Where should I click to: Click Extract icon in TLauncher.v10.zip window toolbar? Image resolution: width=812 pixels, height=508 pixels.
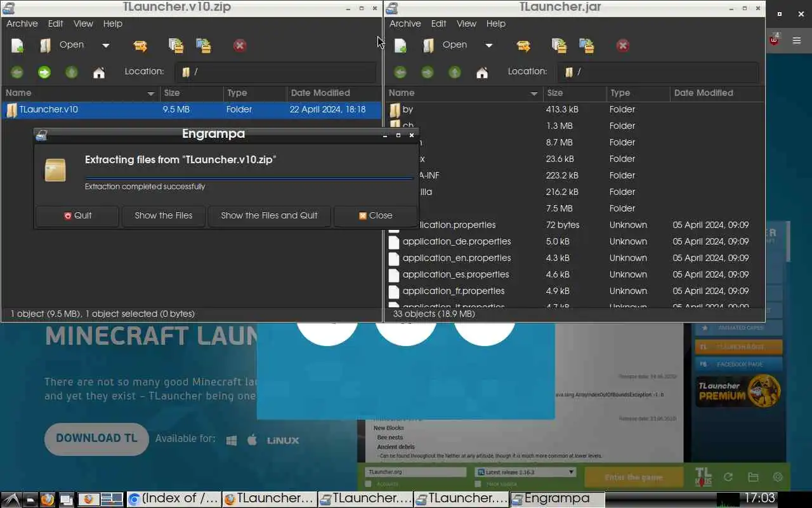[140, 46]
